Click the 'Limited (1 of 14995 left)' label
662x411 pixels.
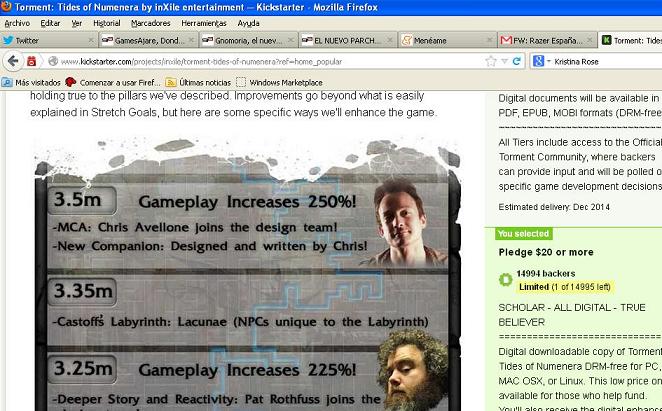point(565,287)
